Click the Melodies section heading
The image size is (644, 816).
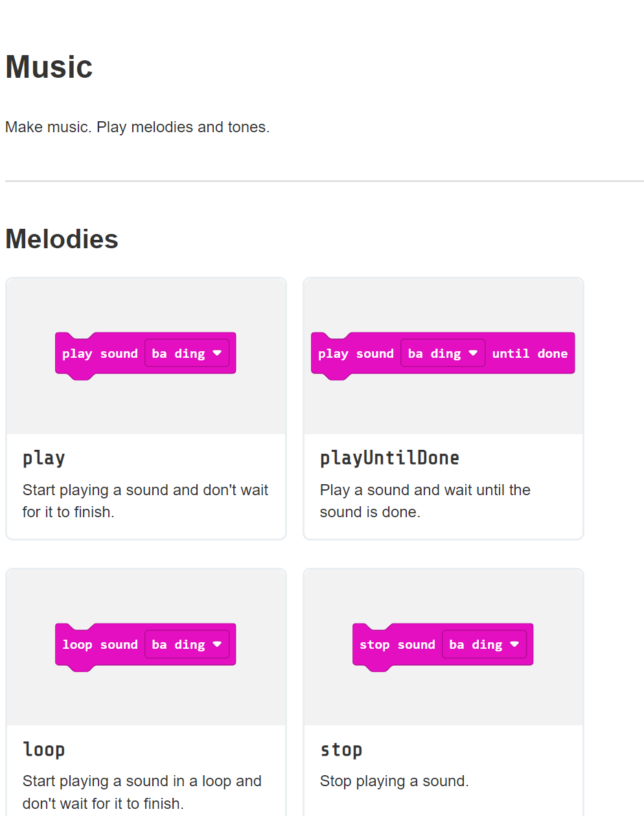(62, 239)
